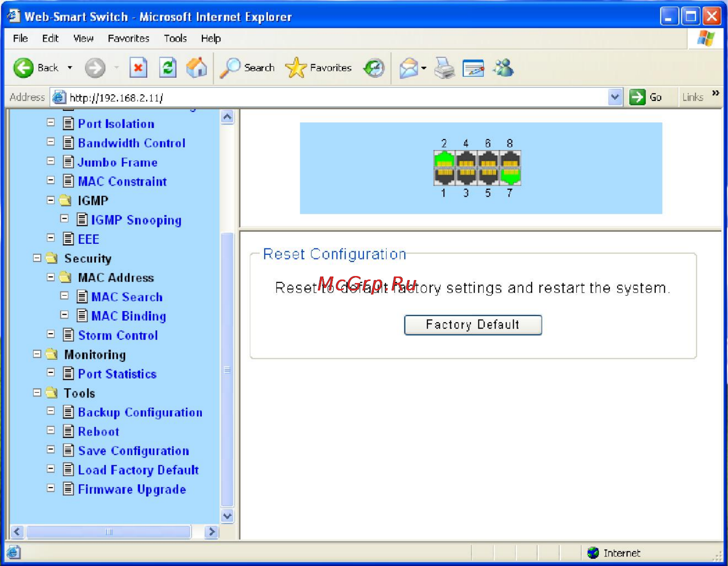Collapse the IGMP tree node

tap(51, 200)
